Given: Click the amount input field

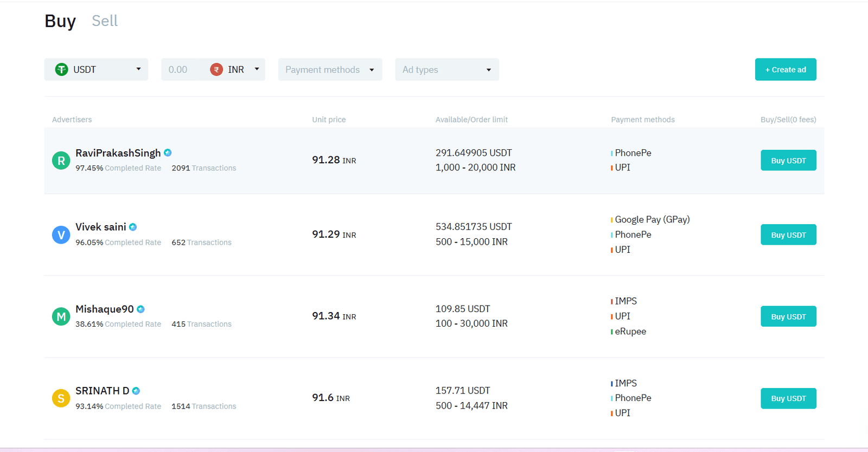Looking at the screenshot, I should [182, 69].
